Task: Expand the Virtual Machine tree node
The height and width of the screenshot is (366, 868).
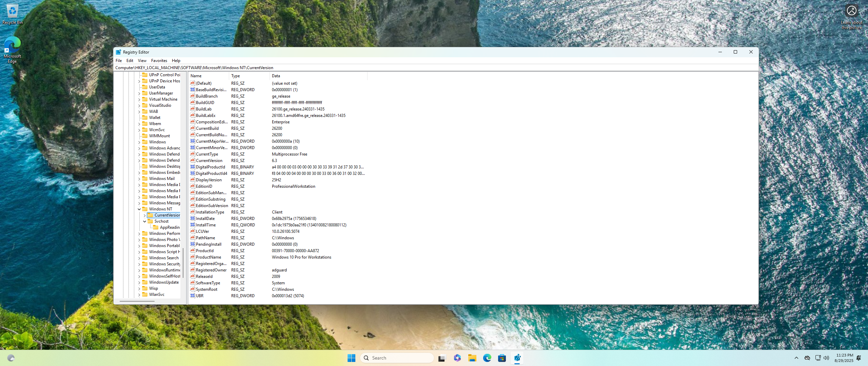Action: pos(139,99)
